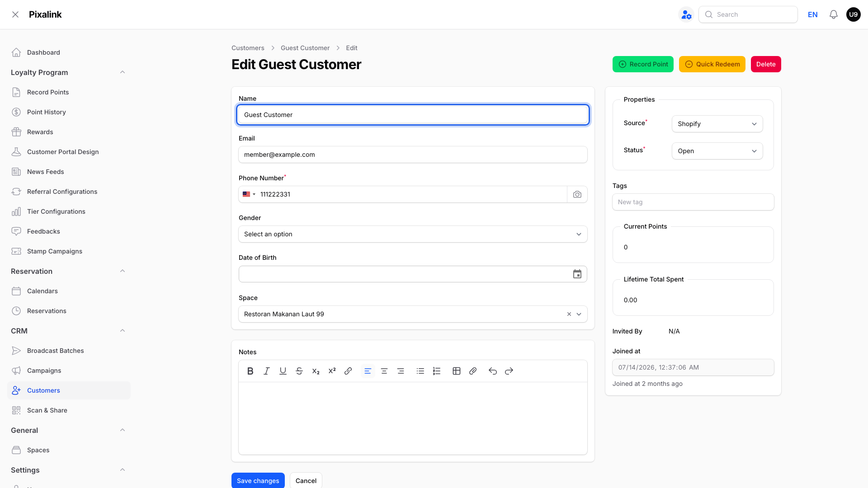
Task: Apply underline in Notes toolbar
Action: click(283, 371)
